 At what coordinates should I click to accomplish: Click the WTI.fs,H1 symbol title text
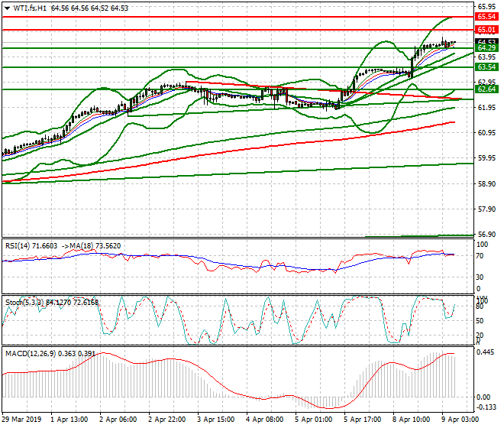tap(30, 8)
